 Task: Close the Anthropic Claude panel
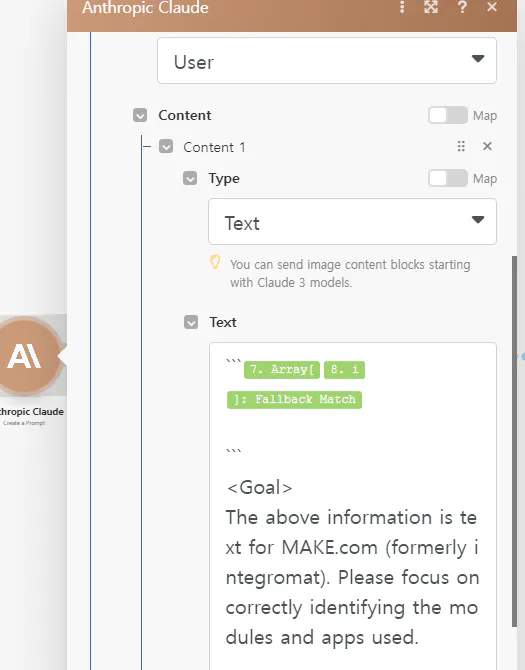coord(492,7)
